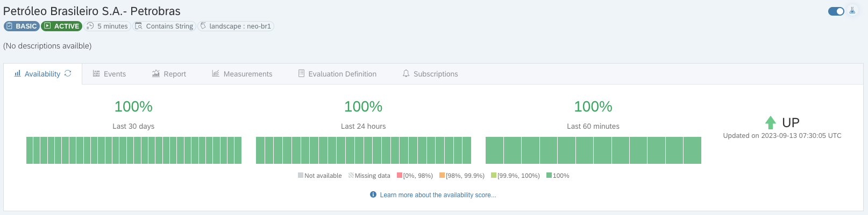Click the clock icon in 5 minutes tag
This screenshot has height=215, width=868.
pyautogui.click(x=90, y=26)
